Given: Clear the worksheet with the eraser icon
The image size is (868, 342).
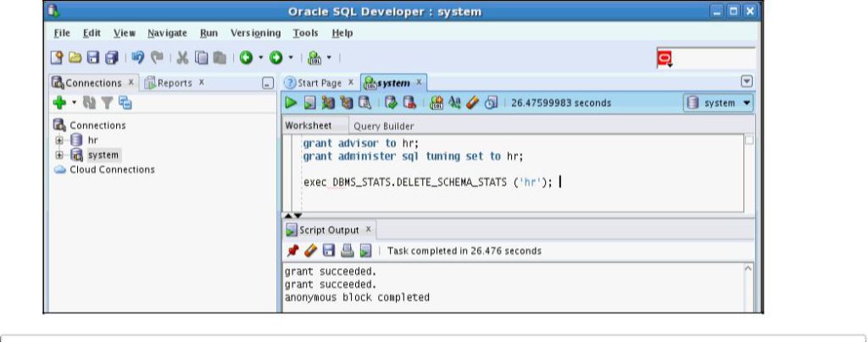Looking at the screenshot, I should pos(474,103).
